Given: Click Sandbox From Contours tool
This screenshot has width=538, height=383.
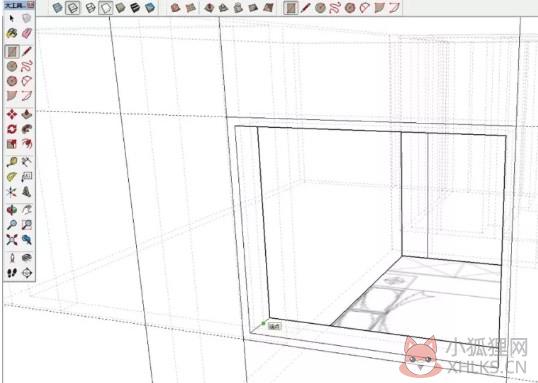Looking at the screenshot, I should [x=175, y=8].
